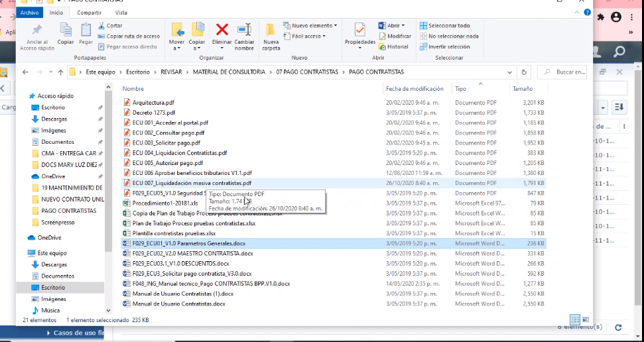Switch to the Vista ribbon tab

[121, 13]
